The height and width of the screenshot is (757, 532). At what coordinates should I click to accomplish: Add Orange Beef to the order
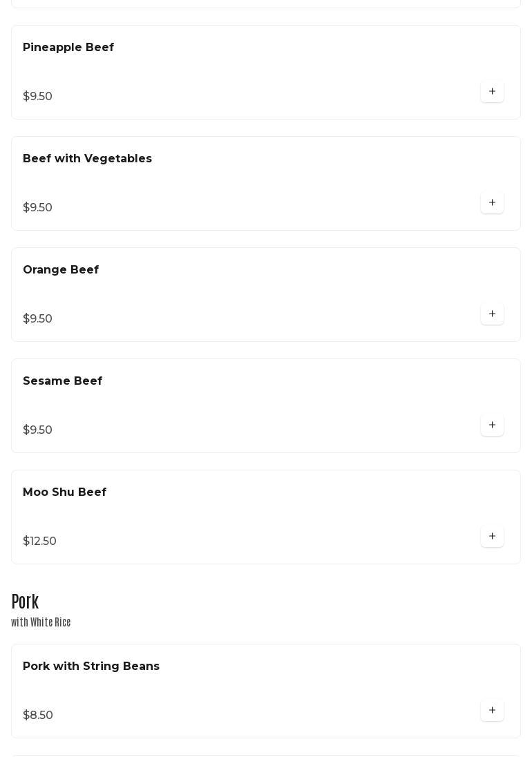492,314
